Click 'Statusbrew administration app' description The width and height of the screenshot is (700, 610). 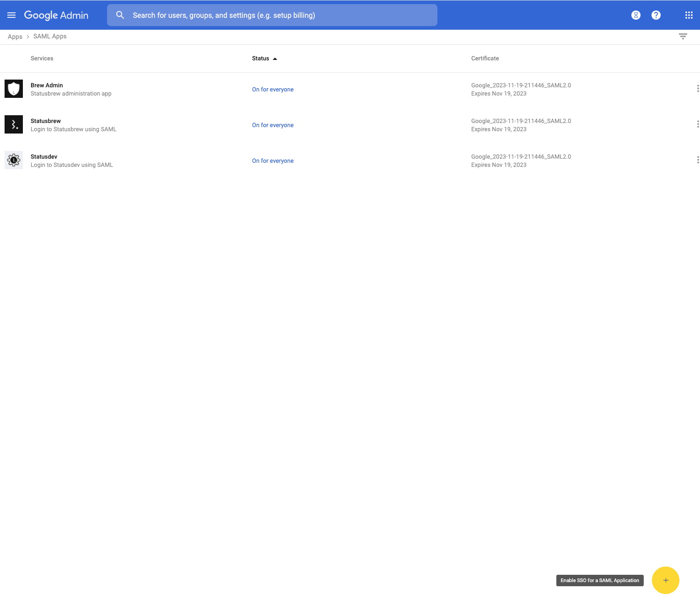click(71, 94)
